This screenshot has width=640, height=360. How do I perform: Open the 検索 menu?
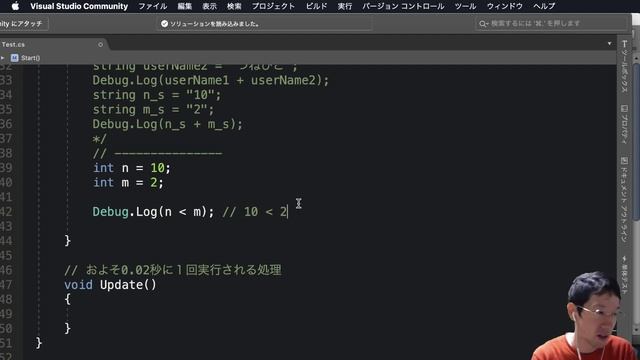click(234, 6)
